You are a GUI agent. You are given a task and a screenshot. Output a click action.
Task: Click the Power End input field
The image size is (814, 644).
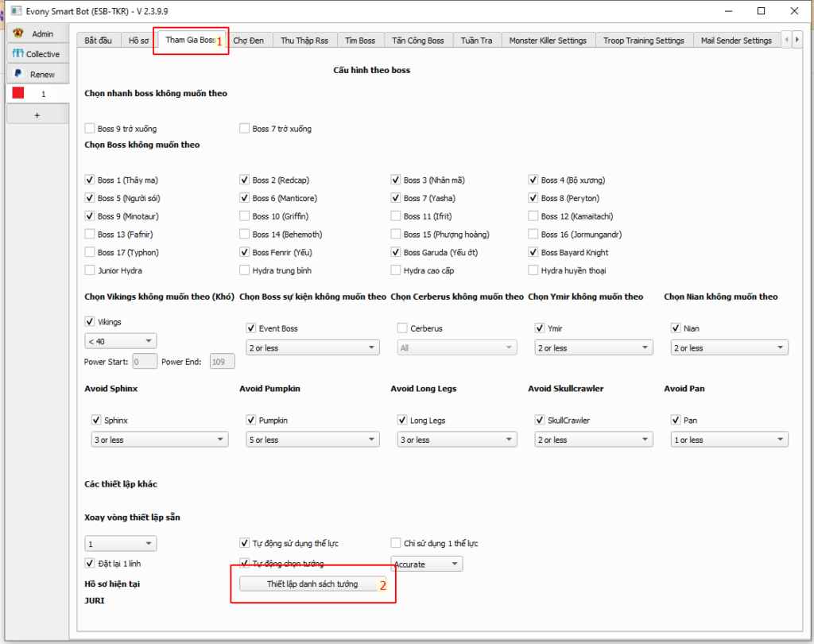click(x=221, y=362)
